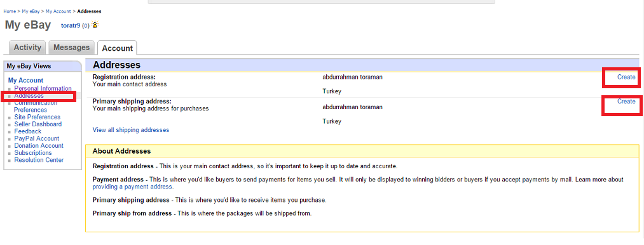
Task: Click the new-member star icon beside toratr9
Action: [x=95, y=25]
